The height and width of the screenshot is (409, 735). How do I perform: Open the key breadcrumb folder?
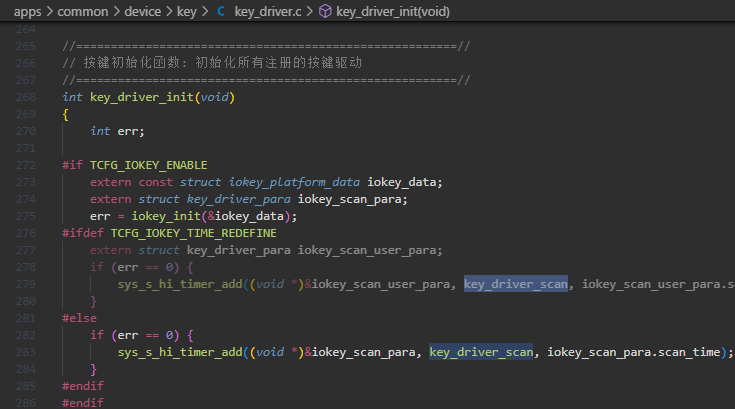pos(187,12)
